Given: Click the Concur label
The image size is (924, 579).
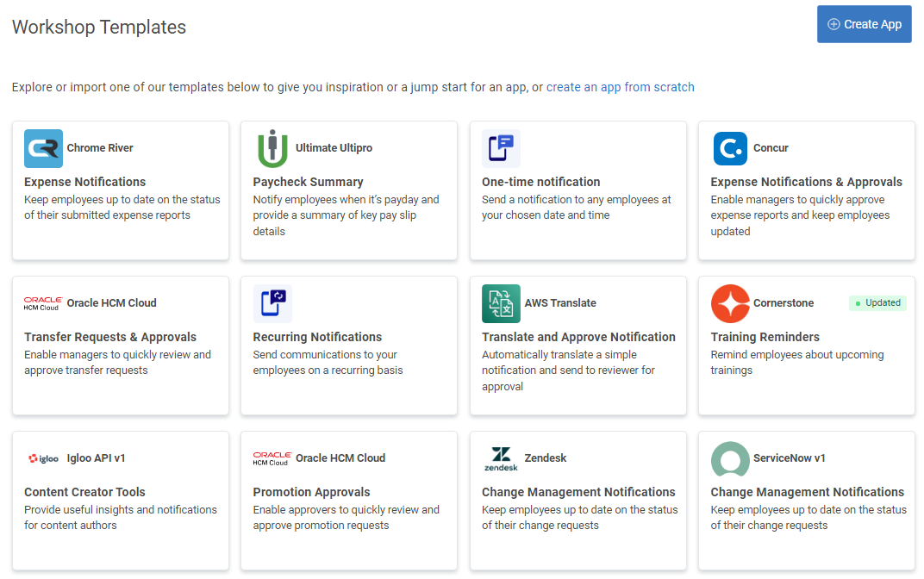Looking at the screenshot, I should tap(771, 148).
